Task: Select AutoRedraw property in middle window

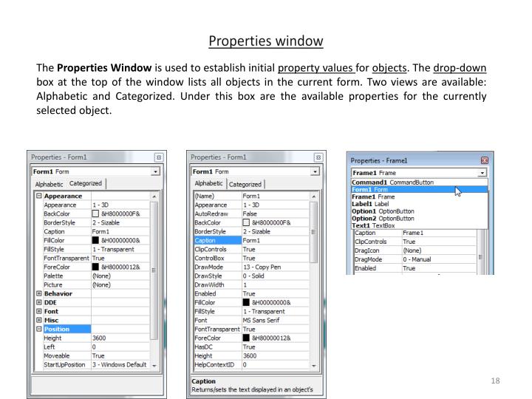Action: tap(217, 214)
